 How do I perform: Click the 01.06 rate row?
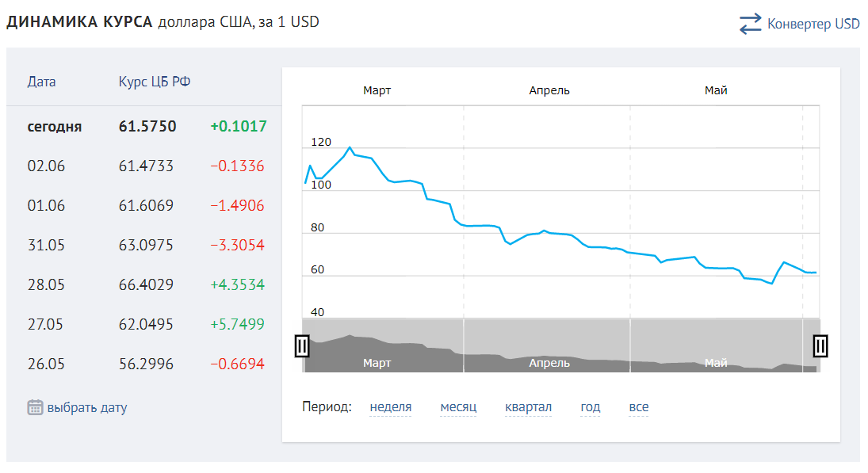click(147, 205)
